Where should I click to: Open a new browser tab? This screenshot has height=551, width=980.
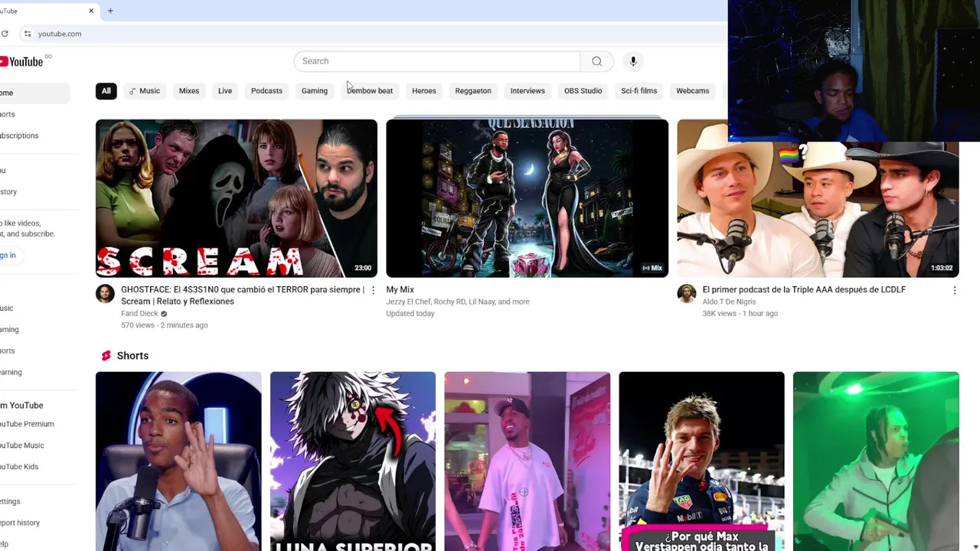pos(110,11)
